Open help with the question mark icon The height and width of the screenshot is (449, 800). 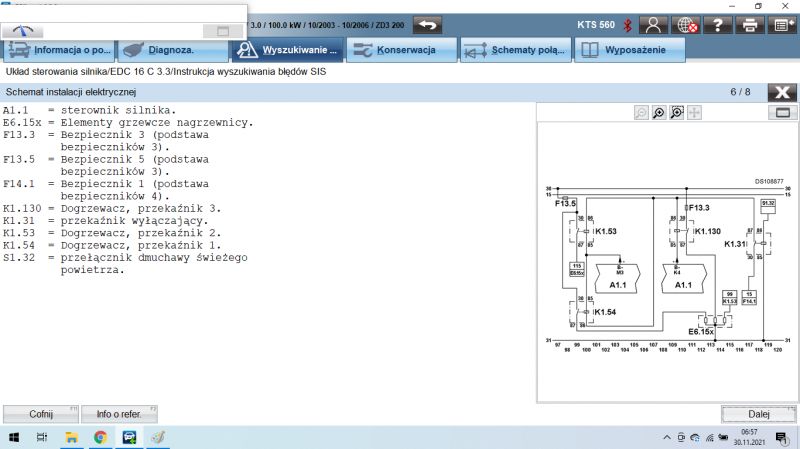717,25
